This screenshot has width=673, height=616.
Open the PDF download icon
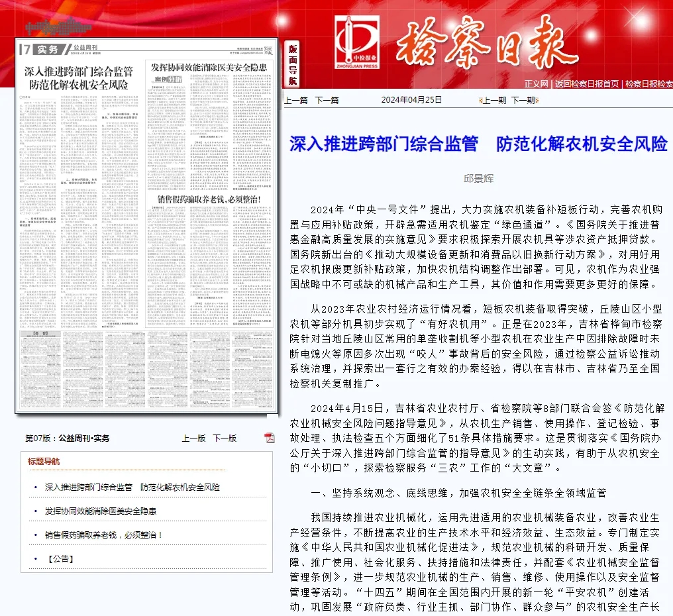pyautogui.click(x=270, y=438)
